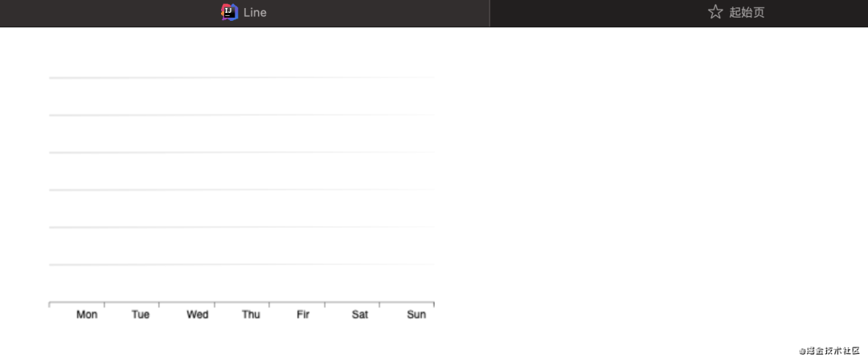868x362 pixels.
Task: Click the leftmost tick mark on x-axis
Action: (x=50, y=304)
